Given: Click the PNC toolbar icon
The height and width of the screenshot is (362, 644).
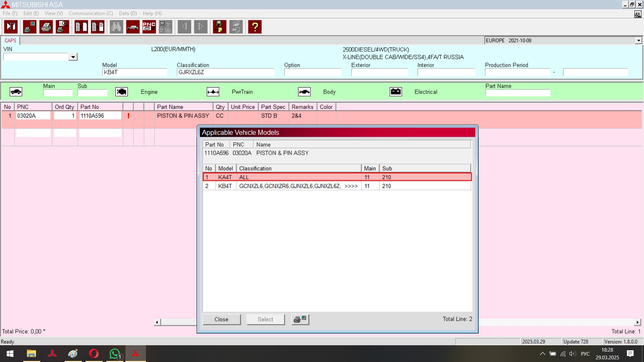Looking at the screenshot, I should pyautogui.click(x=149, y=27).
